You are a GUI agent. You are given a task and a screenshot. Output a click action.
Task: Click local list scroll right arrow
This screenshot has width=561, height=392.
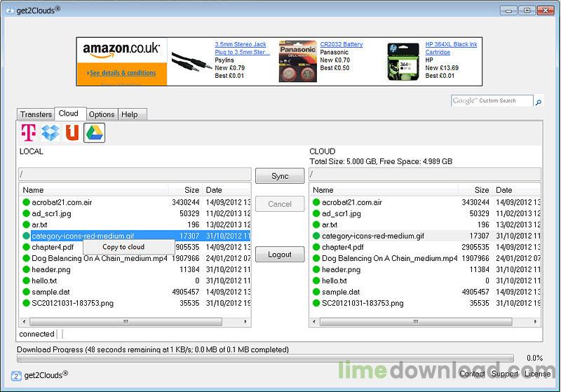click(245, 322)
